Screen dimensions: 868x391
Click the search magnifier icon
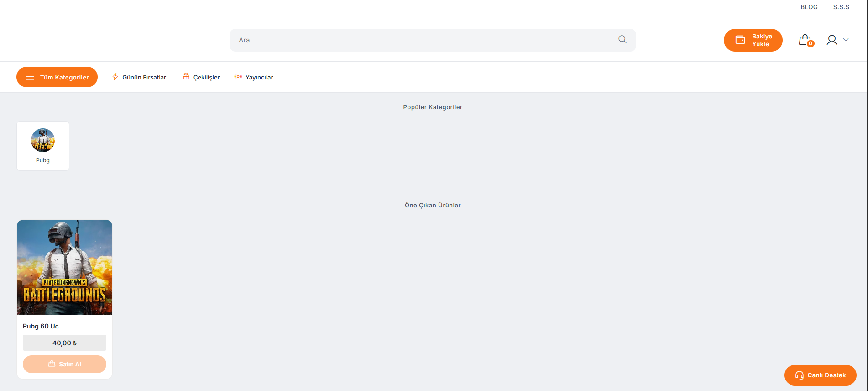pyautogui.click(x=622, y=39)
